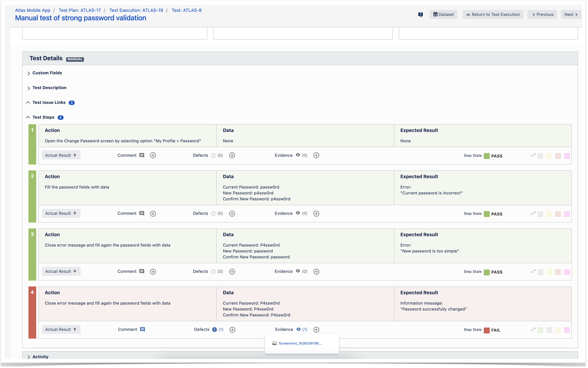The height and width of the screenshot is (368, 588).
Task: Click the step 3 state swap arrows icon
Action: (x=533, y=271)
